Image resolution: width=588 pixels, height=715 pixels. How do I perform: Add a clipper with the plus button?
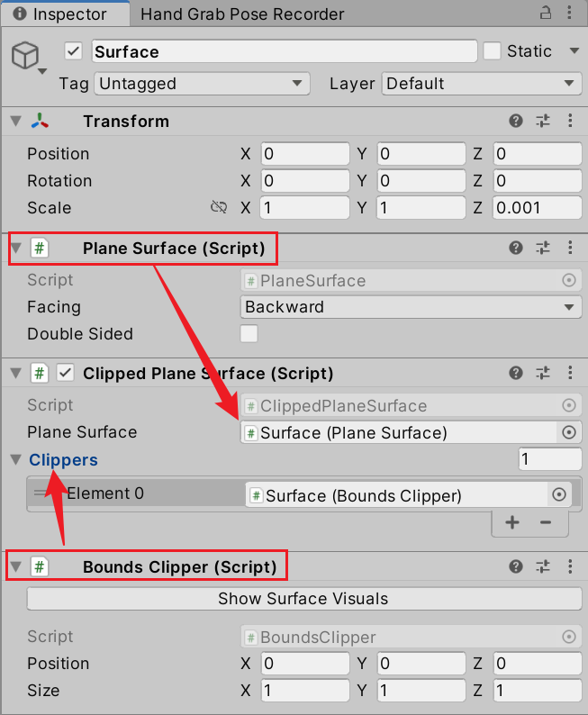(x=511, y=522)
